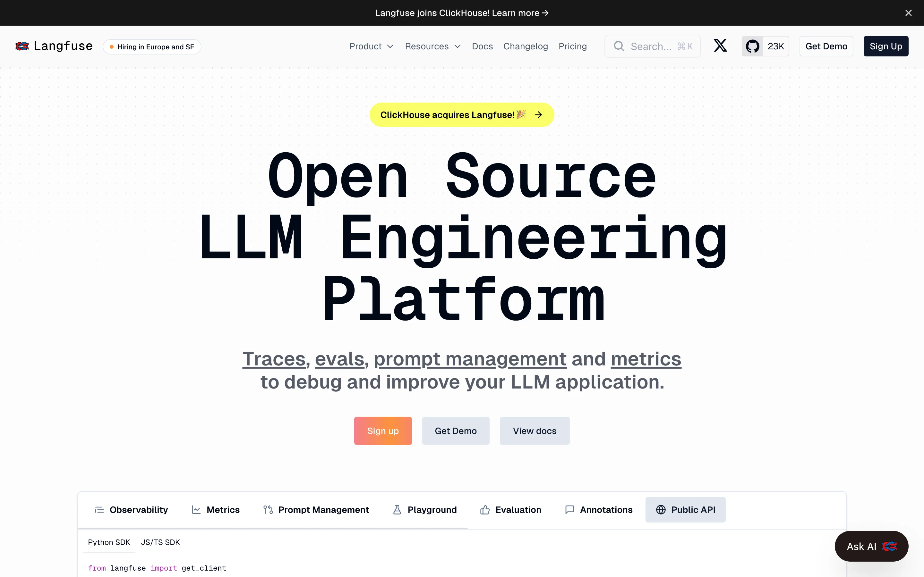This screenshot has width=924, height=577.
Task: Click arrow in ClickHouse acquires Langfuse pill
Action: 538,115
